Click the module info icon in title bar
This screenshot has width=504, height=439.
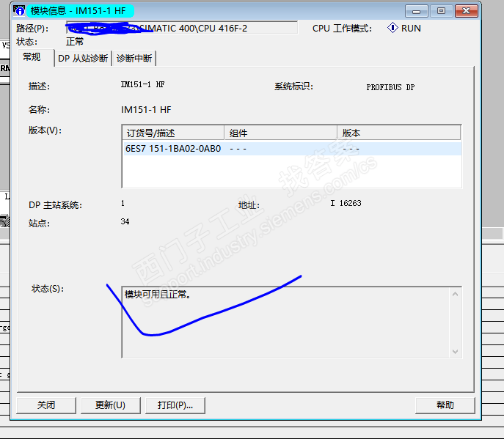(x=19, y=10)
